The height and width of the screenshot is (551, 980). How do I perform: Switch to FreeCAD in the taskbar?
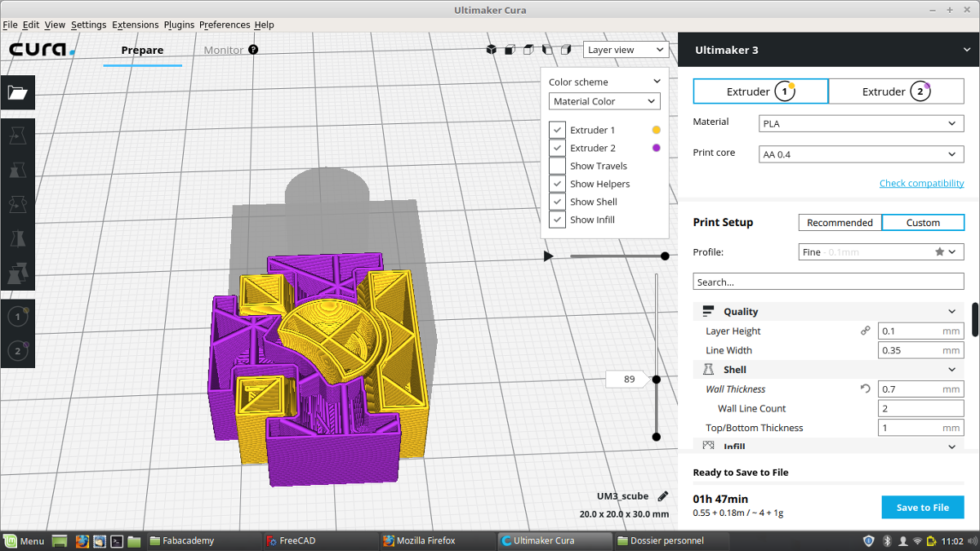[322, 540]
